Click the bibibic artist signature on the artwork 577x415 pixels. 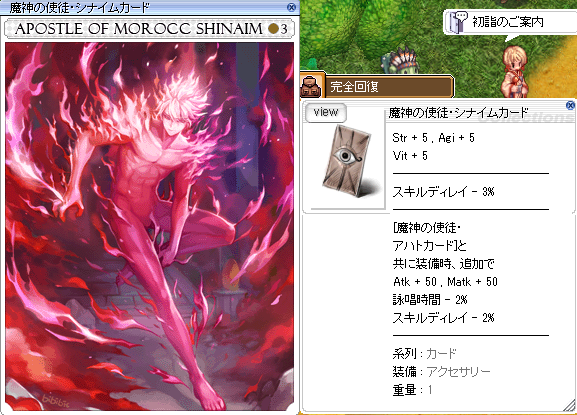pos(55,400)
